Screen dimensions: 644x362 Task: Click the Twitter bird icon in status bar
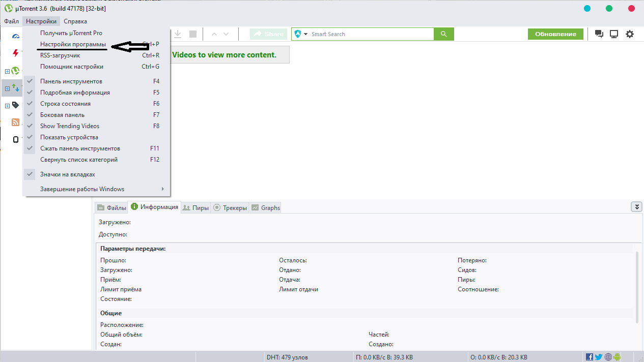pos(599,357)
